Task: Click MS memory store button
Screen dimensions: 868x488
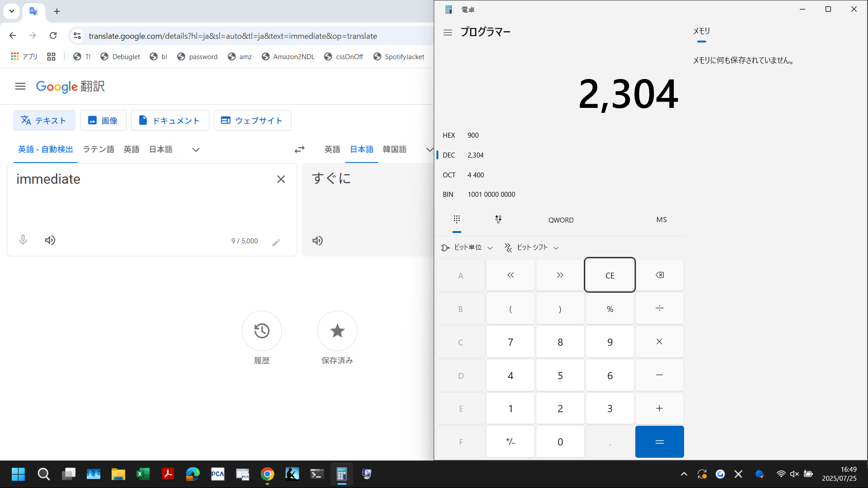Action: [662, 220]
